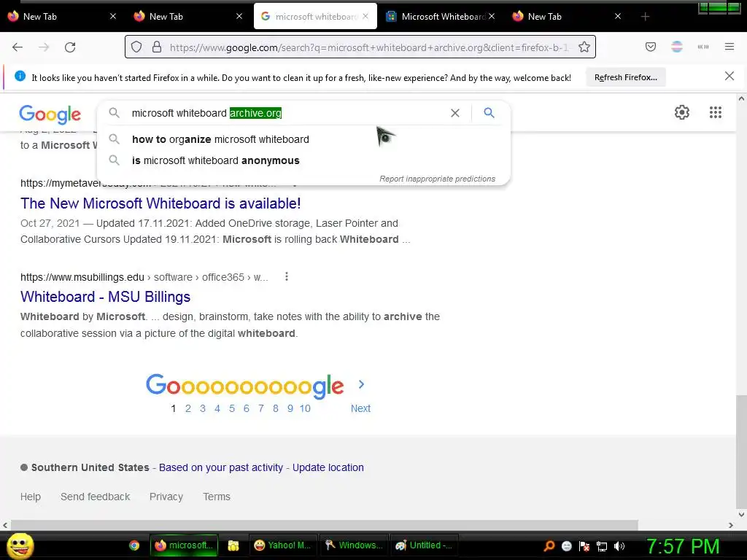
Task: Click the Next results link
Action: [x=360, y=408]
